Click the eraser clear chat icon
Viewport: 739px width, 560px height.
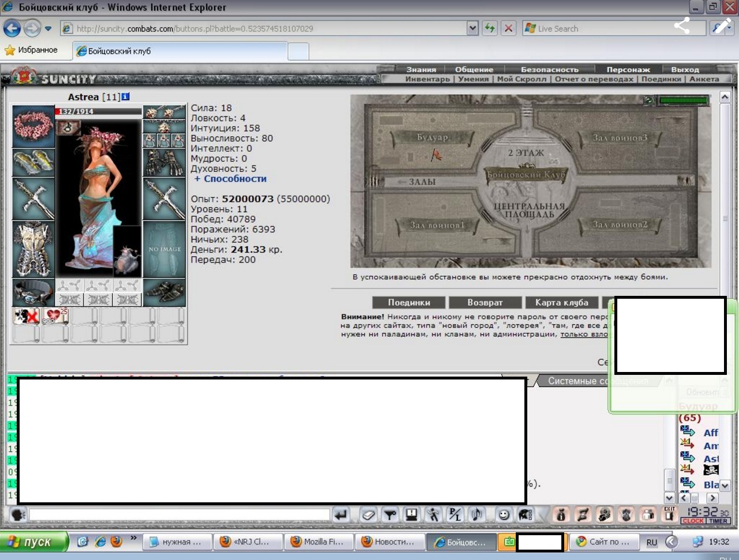369,514
